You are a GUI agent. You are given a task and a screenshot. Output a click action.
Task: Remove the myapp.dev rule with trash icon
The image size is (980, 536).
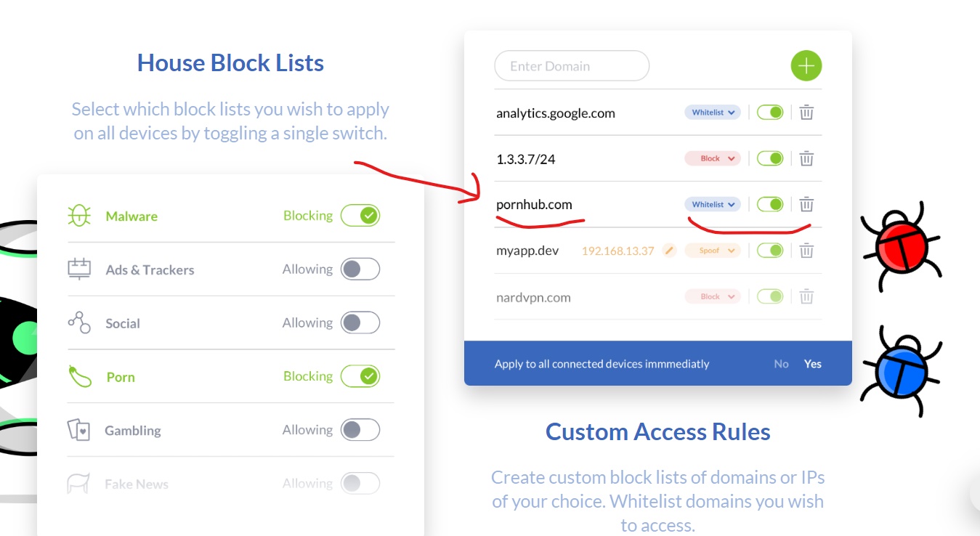[806, 251]
